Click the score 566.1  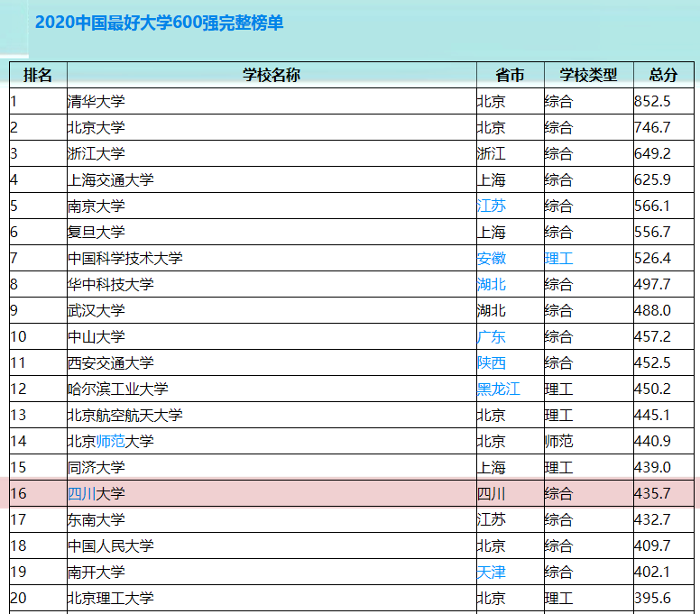(652, 206)
